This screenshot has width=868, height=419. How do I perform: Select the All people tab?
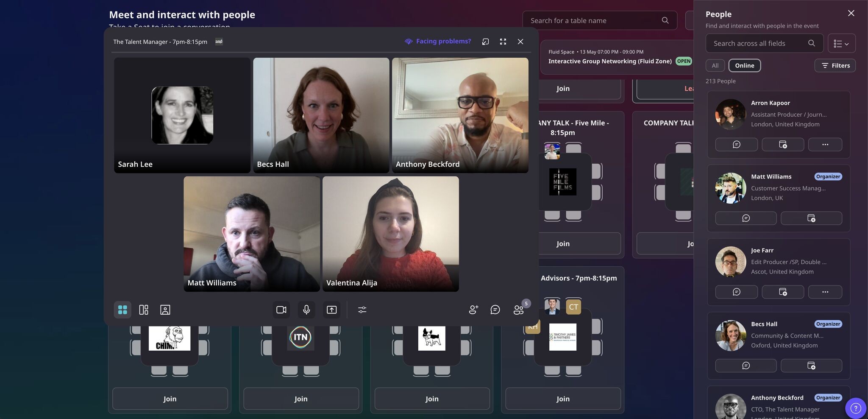pyautogui.click(x=715, y=65)
